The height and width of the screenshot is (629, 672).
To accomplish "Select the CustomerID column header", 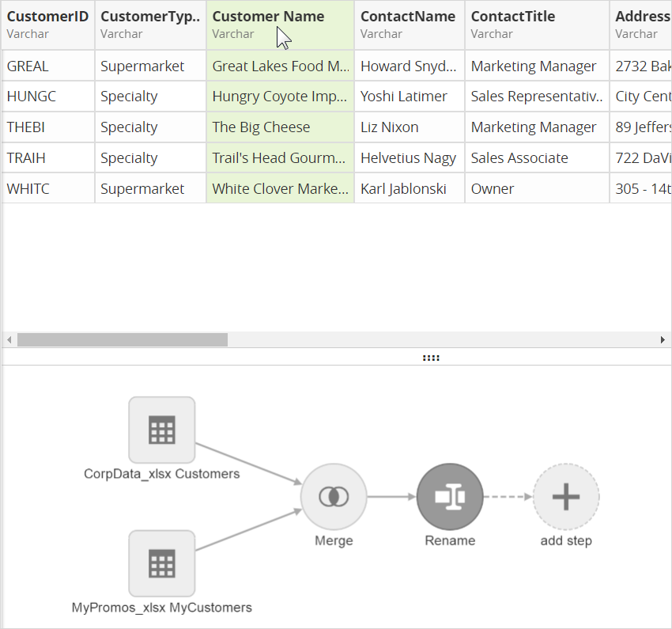I will pos(47,25).
